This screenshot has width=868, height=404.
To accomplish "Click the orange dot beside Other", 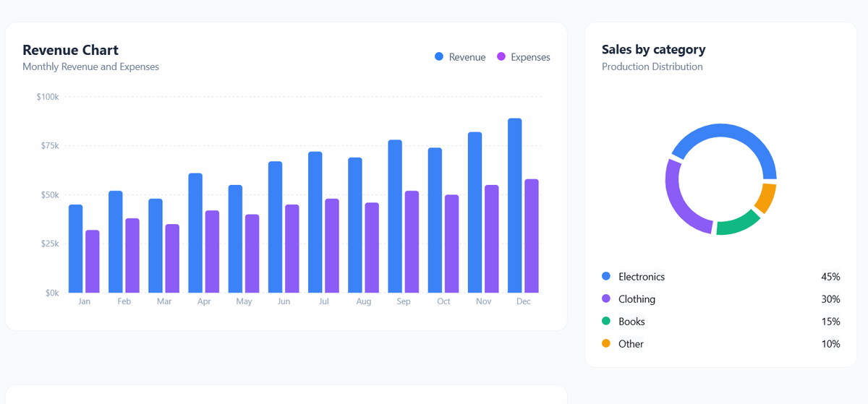I will [x=606, y=344].
